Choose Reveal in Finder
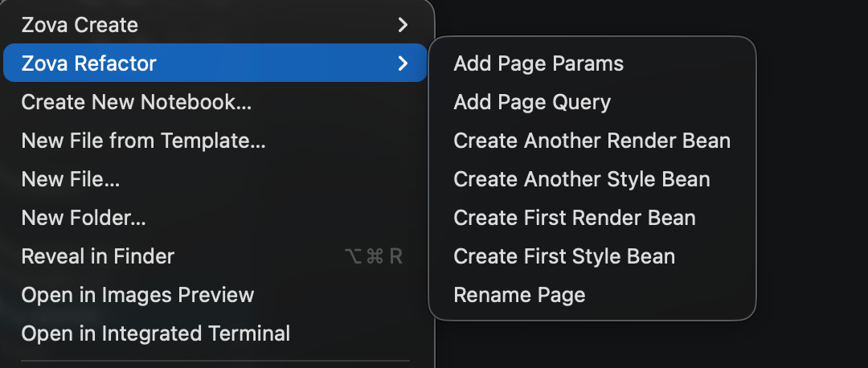868x368 pixels. pos(98,256)
